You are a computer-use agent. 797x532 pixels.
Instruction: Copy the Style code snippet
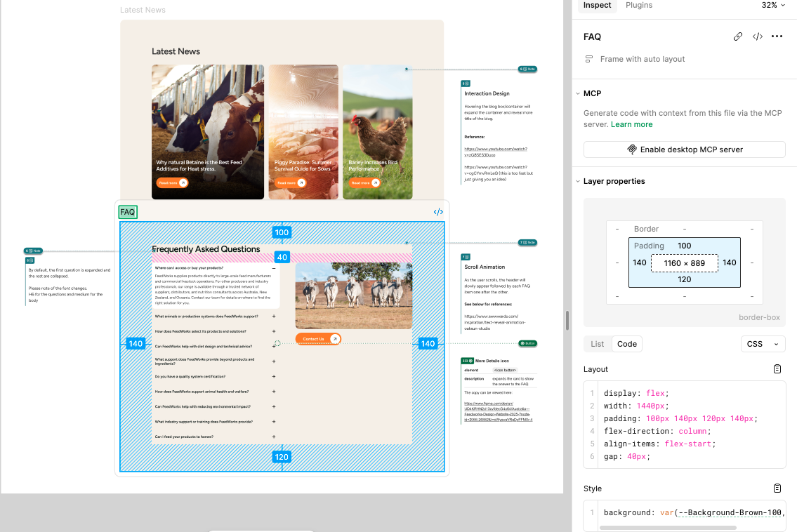coord(777,488)
